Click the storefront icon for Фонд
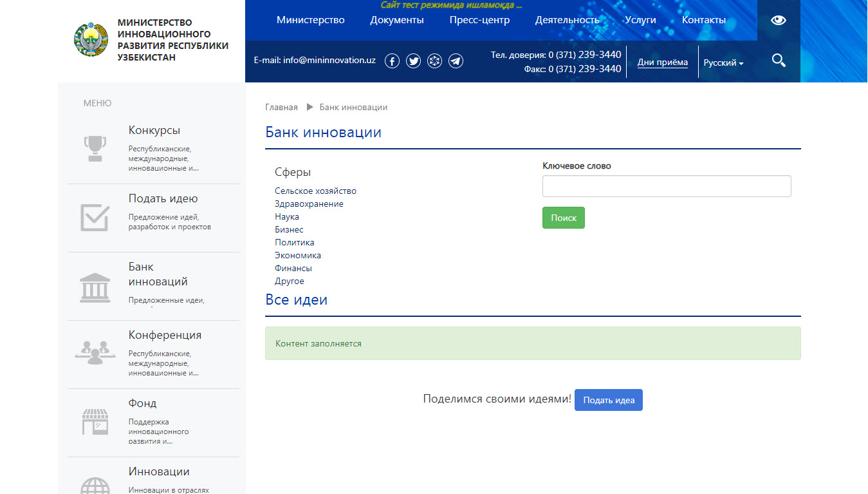The height and width of the screenshot is (494, 868). click(x=95, y=422)
